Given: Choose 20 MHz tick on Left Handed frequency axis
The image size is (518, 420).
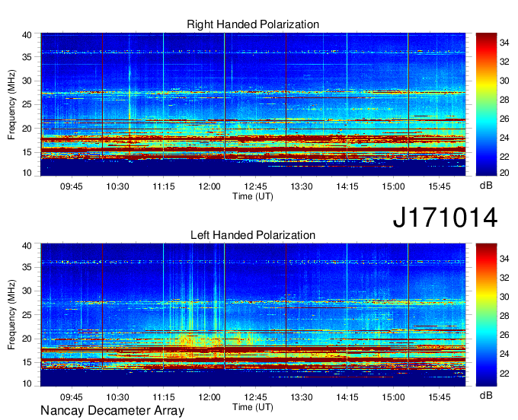Looking at the screenshot, I should coord(27,339).
